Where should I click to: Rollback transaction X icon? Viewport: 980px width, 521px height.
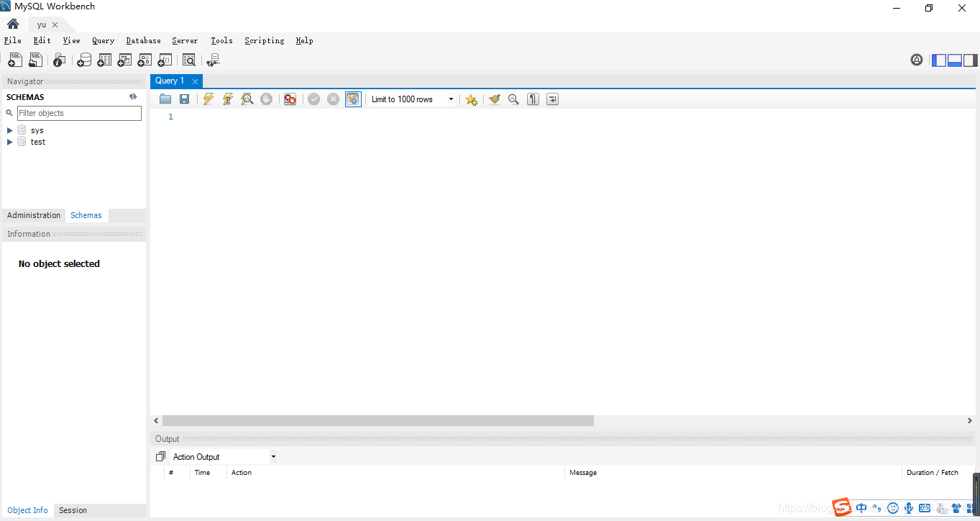pos(333,99)
